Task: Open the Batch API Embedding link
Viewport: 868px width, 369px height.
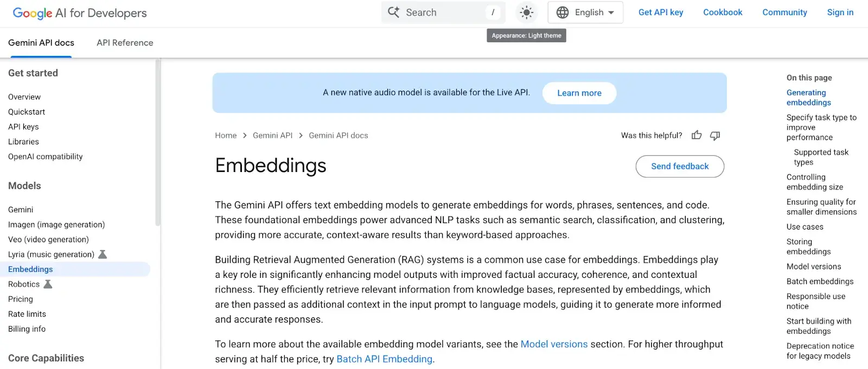Action: coord(384,359)
